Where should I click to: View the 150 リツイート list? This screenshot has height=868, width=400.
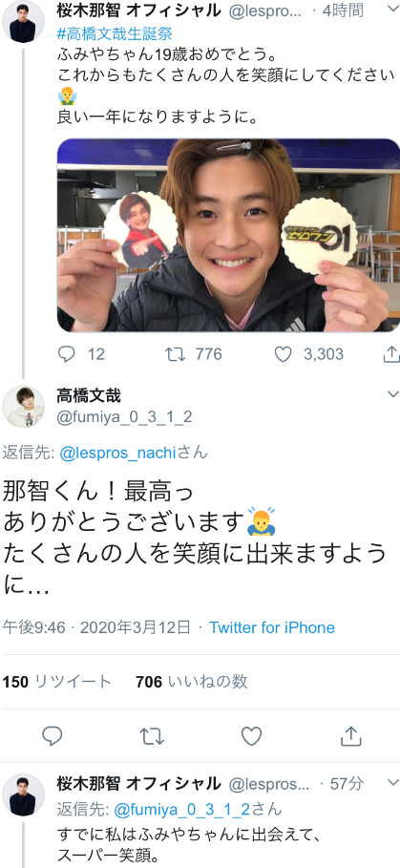tap(57, 682)
